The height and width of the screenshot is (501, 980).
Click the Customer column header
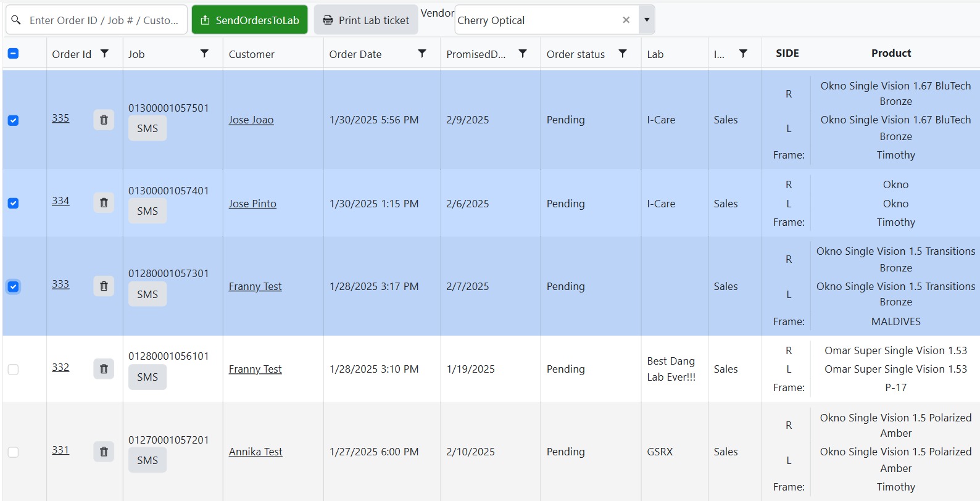click(x=252, y=54)
